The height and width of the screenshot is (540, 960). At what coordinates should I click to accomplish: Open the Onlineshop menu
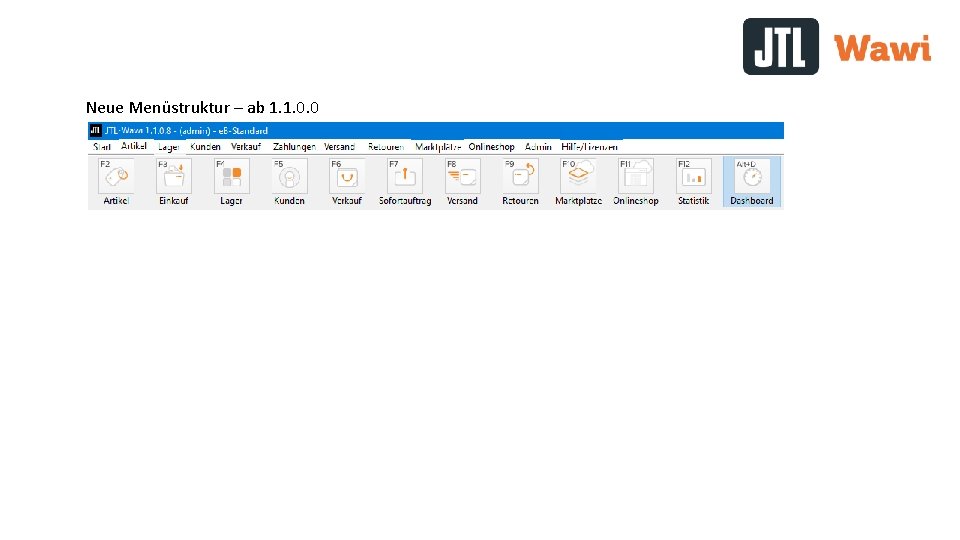[492, 147]
